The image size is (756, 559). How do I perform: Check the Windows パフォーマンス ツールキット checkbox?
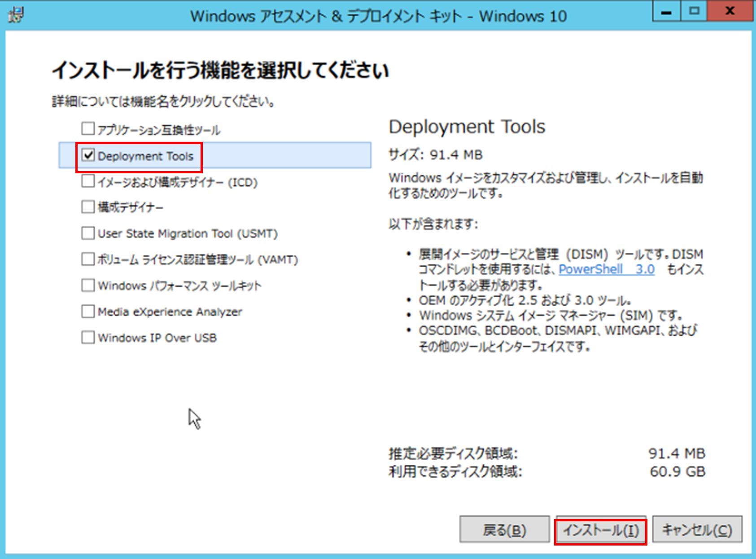[x=88, y=285]
